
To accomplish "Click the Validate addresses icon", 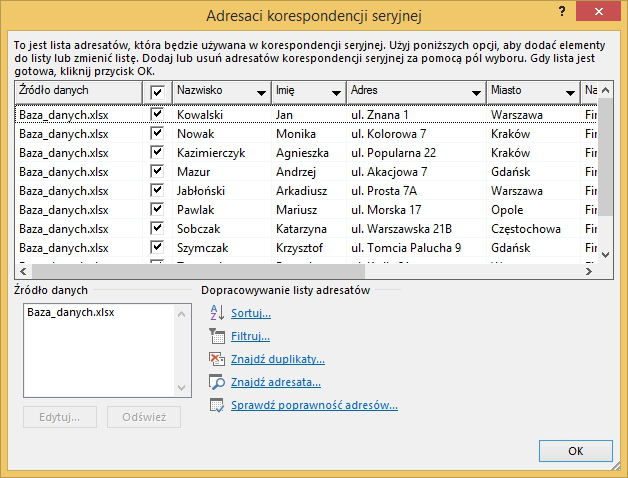I will (217, 405).
